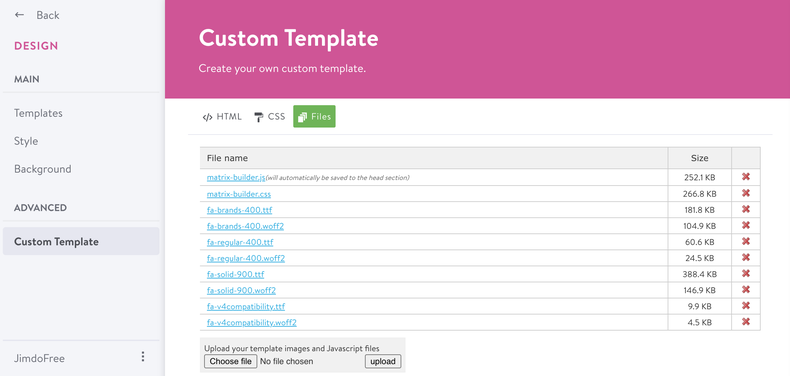Delete fa-brands-400.woff2 with its red X

[746, 225]
